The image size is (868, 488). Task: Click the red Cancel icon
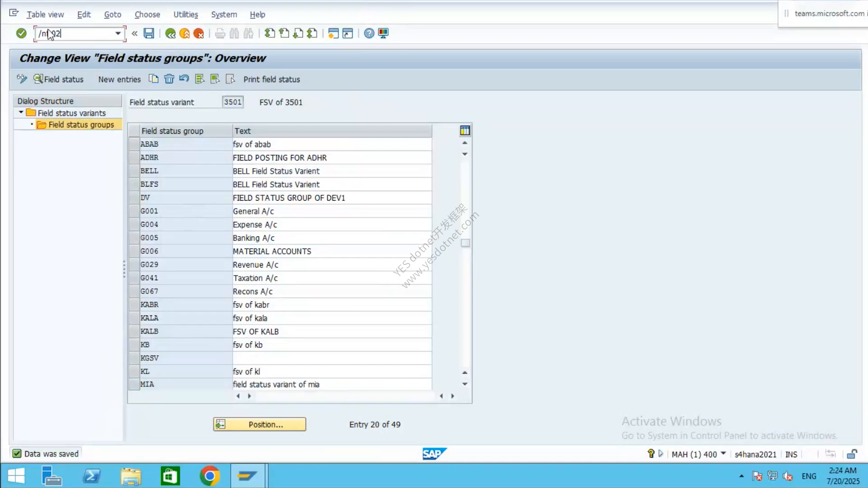198,33
